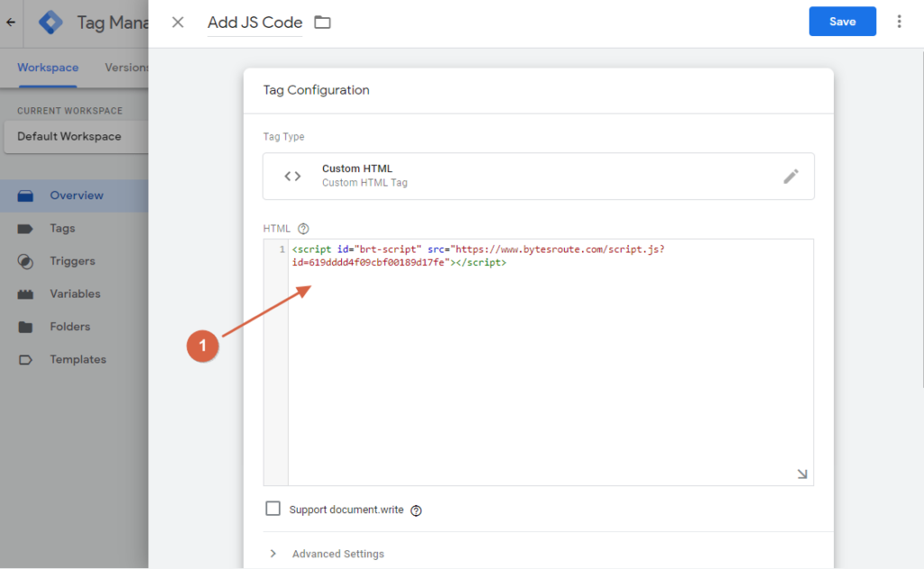
Task: Click the Tags label icon
Action: [x=25, y=228]
